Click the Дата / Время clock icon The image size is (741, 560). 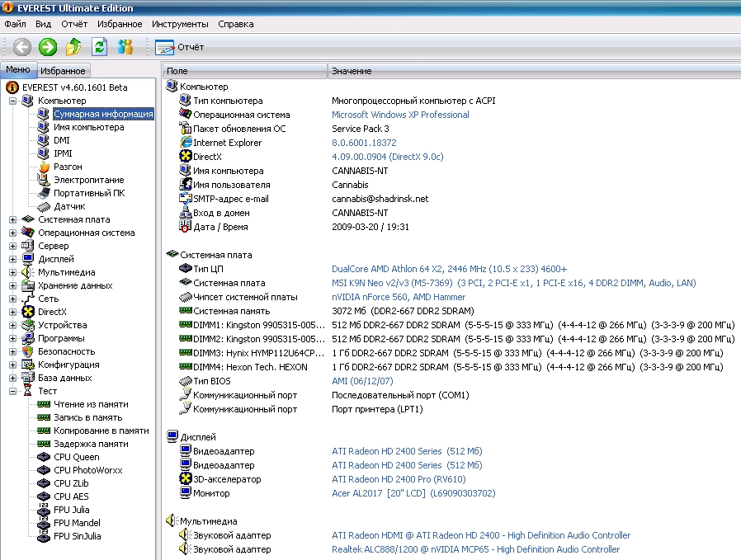(185, 226)
